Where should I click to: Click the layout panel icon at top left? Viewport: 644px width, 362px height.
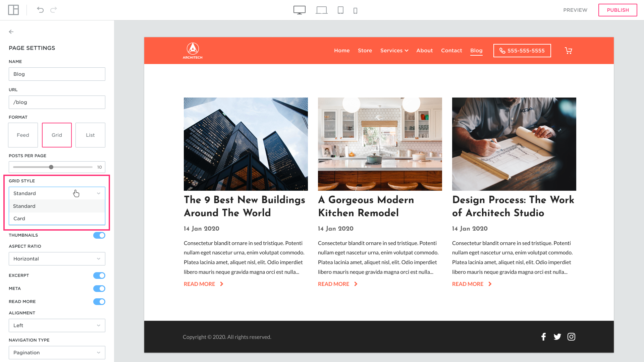[x=13, y=10]
